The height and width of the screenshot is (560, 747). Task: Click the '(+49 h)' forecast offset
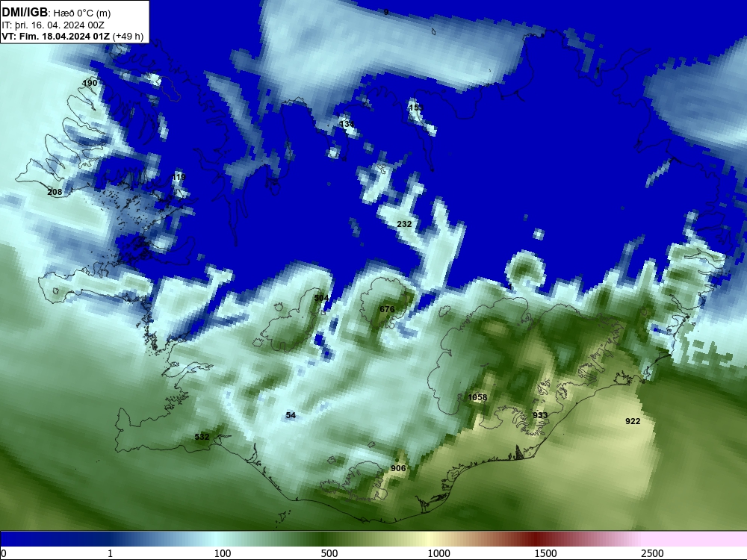[128, 36]
